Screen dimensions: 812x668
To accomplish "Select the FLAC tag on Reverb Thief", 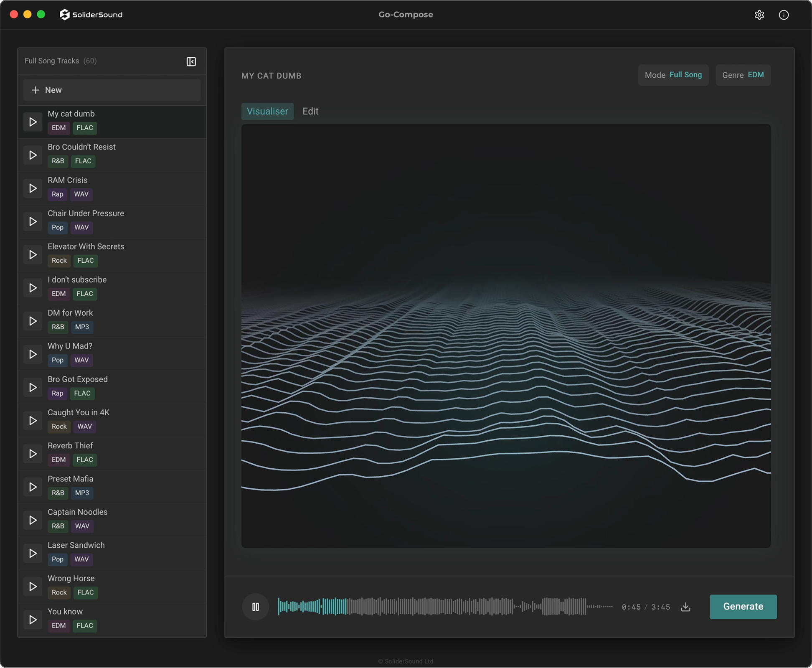I will click(x=85, y=460).
